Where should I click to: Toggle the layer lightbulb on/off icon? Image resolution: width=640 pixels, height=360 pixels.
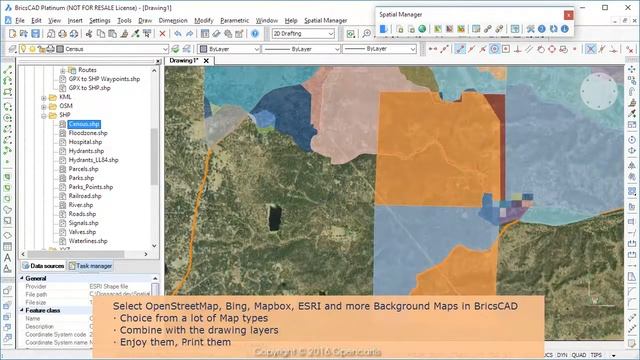click(x=23, y=49)
